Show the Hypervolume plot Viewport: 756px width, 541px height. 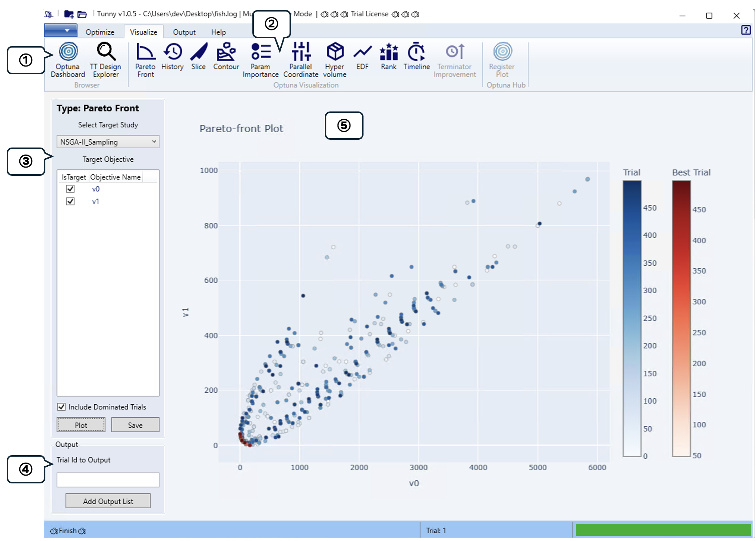click(x=335, y=60)
